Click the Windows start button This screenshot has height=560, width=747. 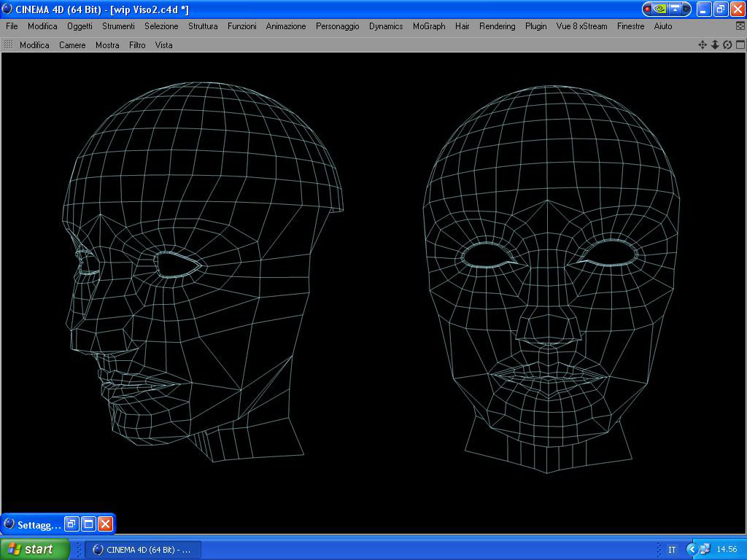point(34,550)
